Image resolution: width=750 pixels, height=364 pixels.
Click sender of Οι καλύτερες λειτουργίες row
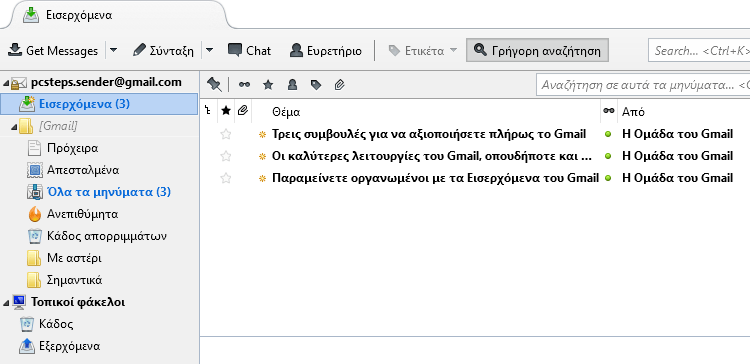677,156
